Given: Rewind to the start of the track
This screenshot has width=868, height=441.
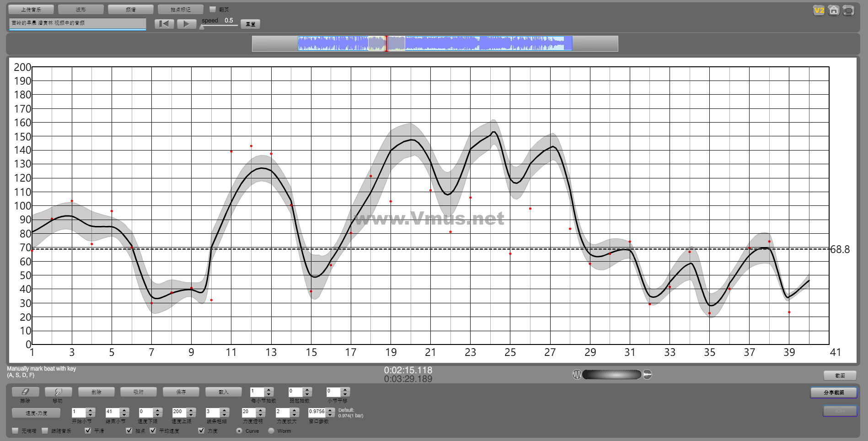Looking at the screenshot, I should point(164,24).
